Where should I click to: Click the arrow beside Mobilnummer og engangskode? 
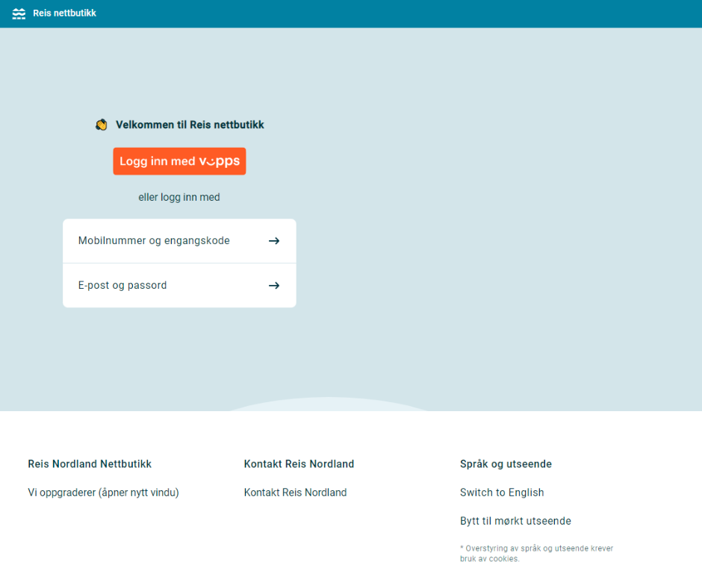tap(274, 241)
